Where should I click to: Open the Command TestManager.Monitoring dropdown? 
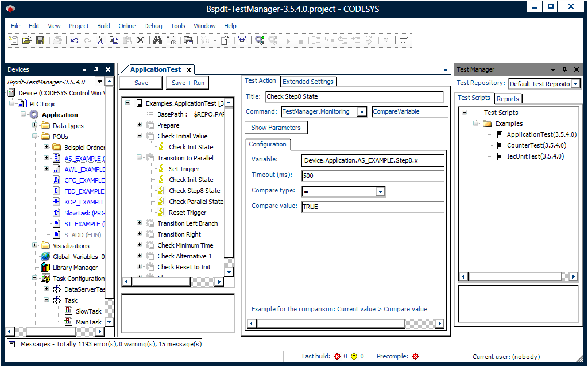(x=362, y=112)
